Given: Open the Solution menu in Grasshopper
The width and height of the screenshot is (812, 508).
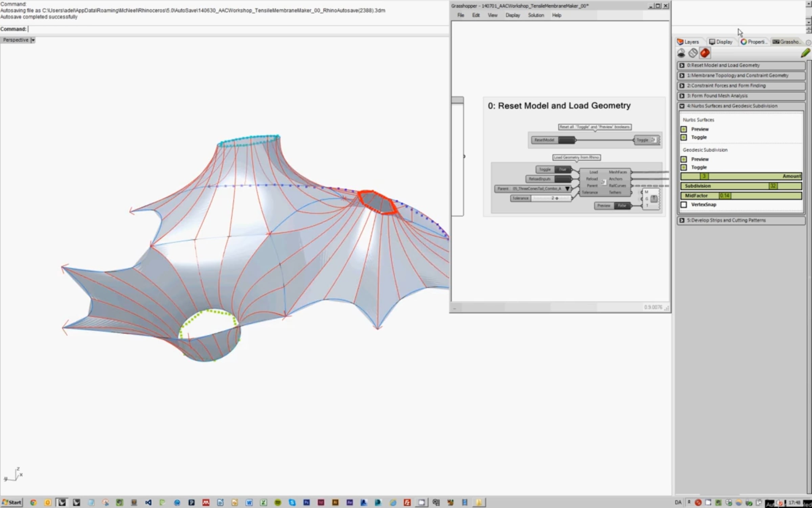Looking at the screenshot, I should 536,15.
